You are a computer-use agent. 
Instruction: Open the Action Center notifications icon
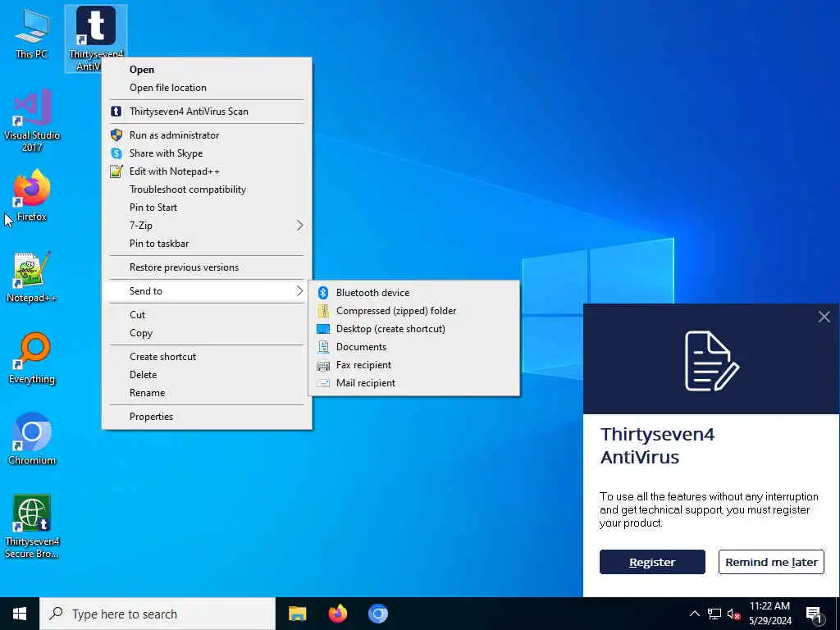click(x=814, y=614)
